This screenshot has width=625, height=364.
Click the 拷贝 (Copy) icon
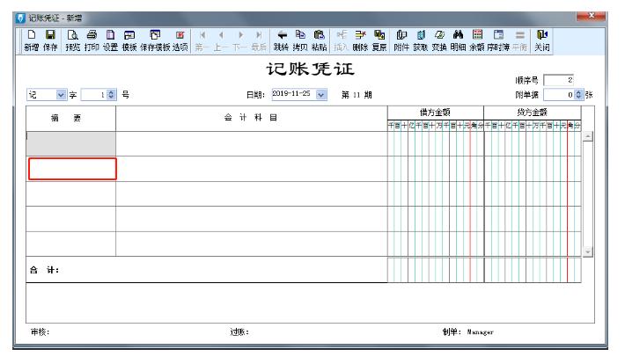click(300, 40)
